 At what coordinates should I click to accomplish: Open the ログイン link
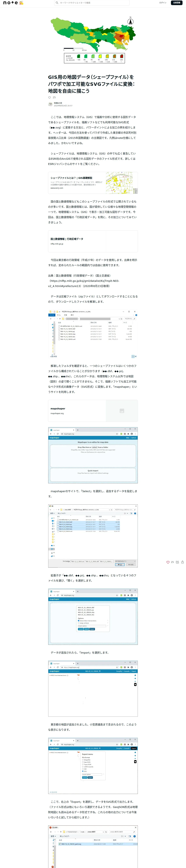[163, 3]
